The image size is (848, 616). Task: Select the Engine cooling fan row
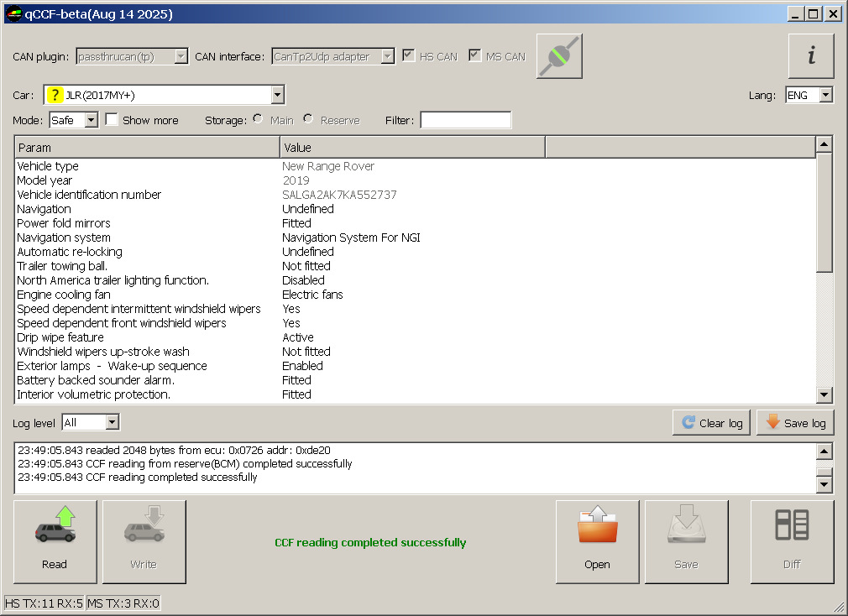(416, 295)
